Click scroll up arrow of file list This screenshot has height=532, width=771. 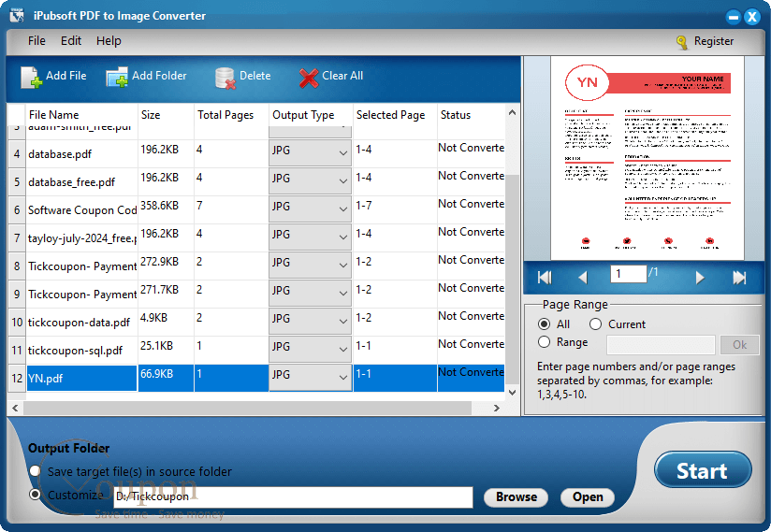tap(512, 112)
